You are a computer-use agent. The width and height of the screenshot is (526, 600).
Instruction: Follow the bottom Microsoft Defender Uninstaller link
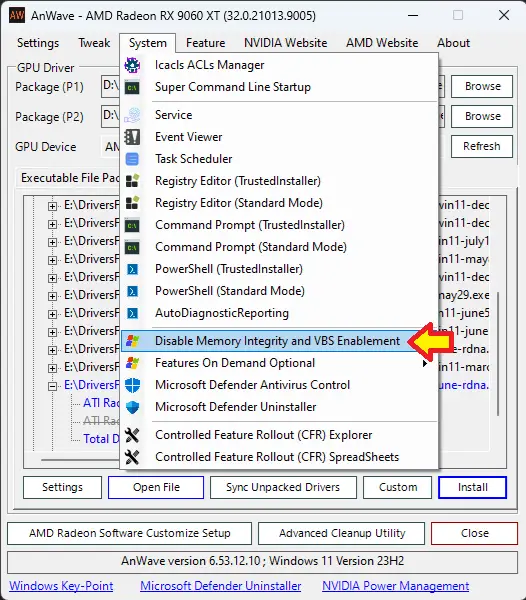coord(221,586)
